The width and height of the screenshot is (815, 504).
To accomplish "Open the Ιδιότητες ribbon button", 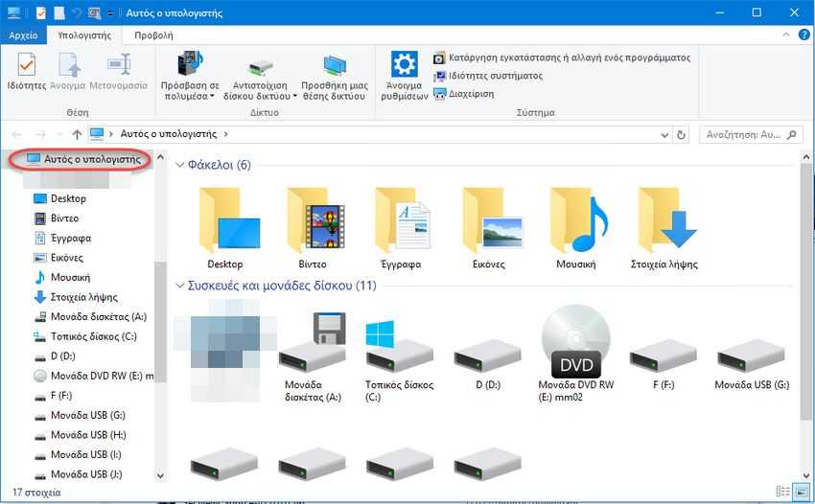I will (27, 72).
